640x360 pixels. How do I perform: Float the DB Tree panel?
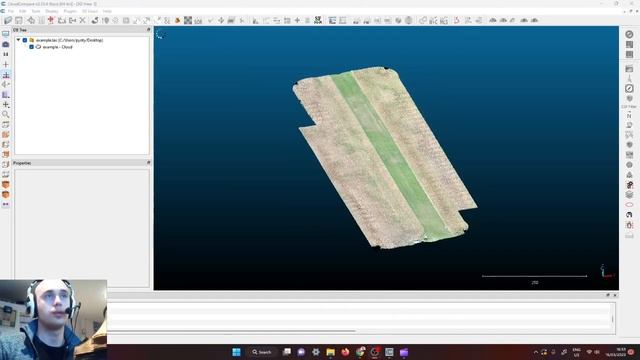(148, 30)
